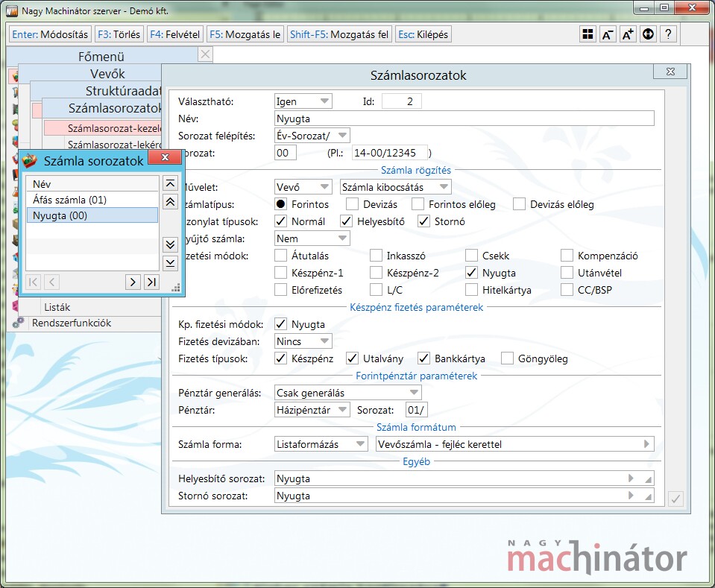The height and width of the screenshot is (588, 715).
Task: Expand the Pénztár generálás combo box
Action: pyautogui.click(x=347, y=393)
